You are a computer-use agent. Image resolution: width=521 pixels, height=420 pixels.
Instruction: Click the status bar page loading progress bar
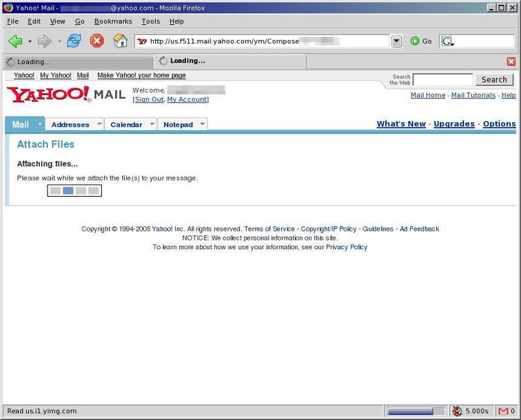click(416, 411)
